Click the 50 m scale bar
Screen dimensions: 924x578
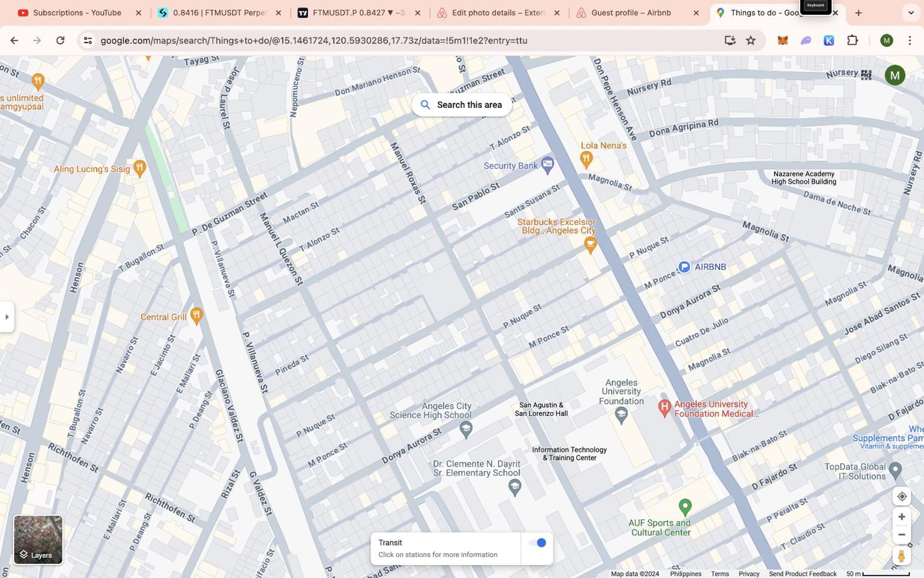(x=878, y=574)
